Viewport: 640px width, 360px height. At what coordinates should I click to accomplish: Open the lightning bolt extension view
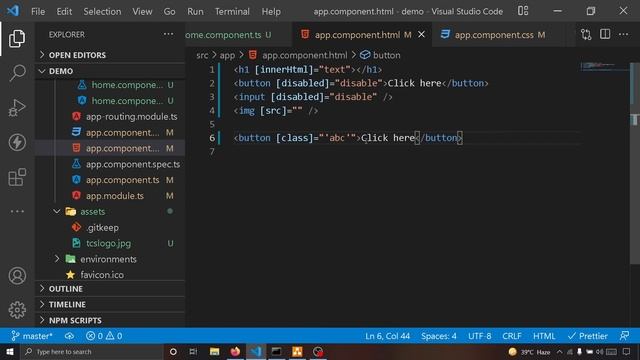click(17, 142)
